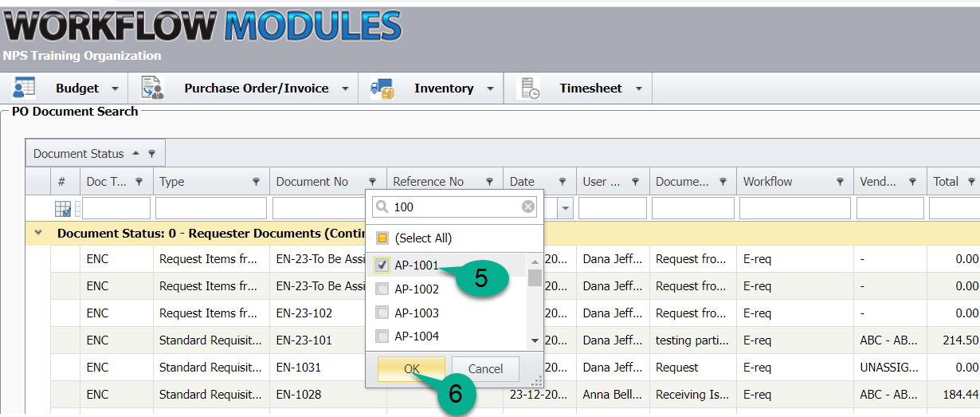Click Cancel in the filter popup

click(485, 369)
